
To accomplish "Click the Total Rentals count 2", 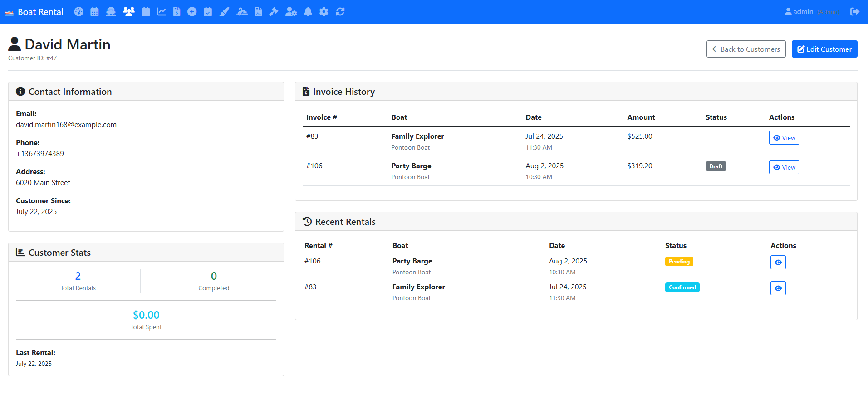I will coord(78,276).
